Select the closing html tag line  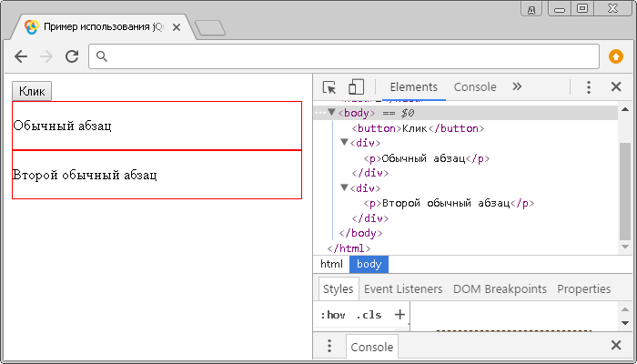point(349,248)
